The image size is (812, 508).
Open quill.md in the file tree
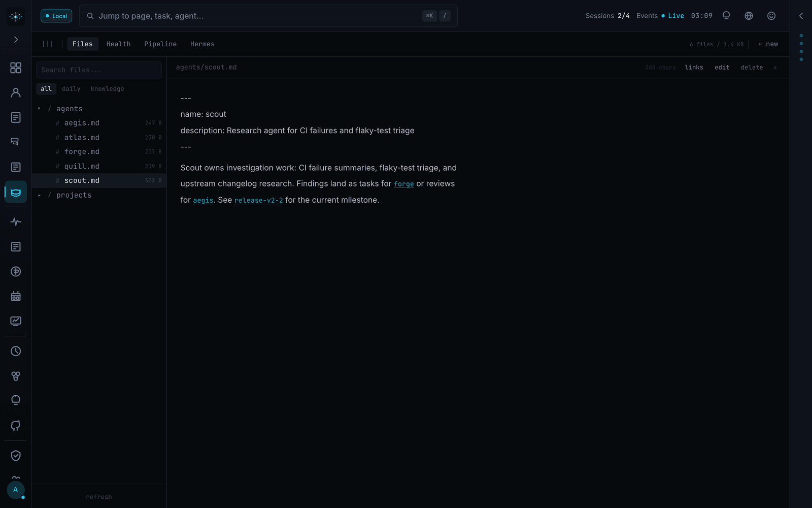tap(99, 166)
